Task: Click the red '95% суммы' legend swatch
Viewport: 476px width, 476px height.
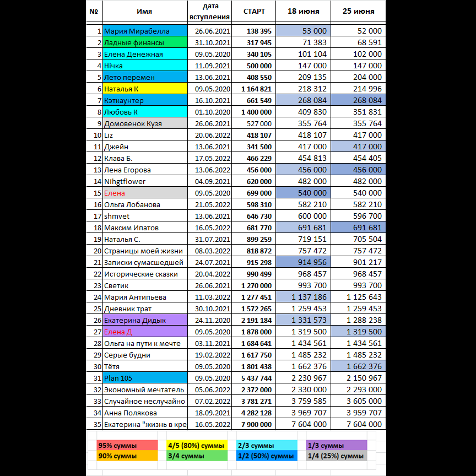Action: click(x=127, y=445)
